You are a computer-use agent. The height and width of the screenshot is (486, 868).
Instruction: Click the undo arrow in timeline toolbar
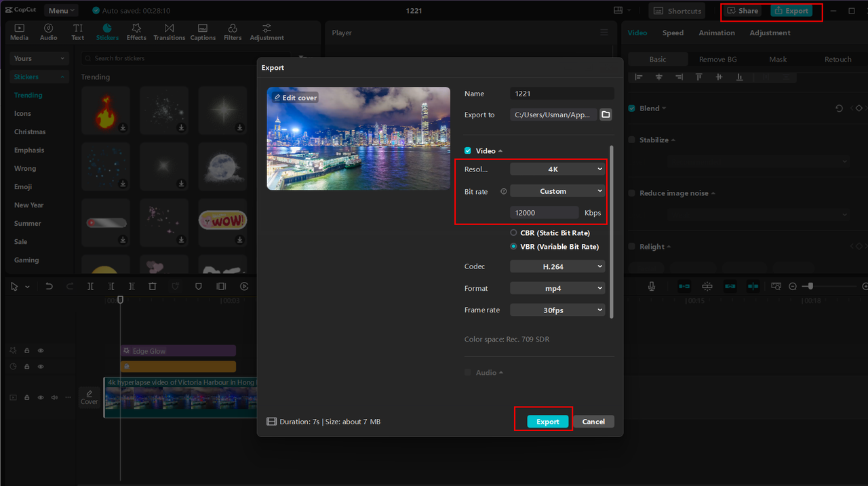pos(49,287)
